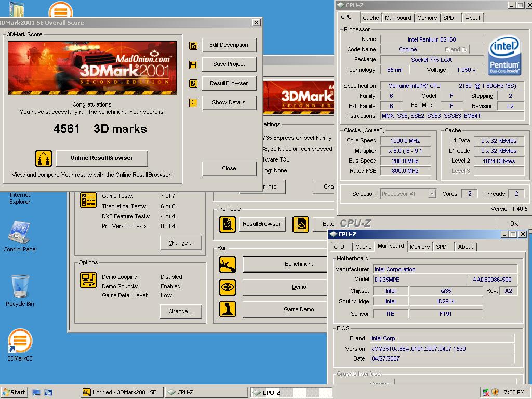Open About tab in top CPU-Z
The width and height of the screenshot is (532, 399).
[473, 18]
